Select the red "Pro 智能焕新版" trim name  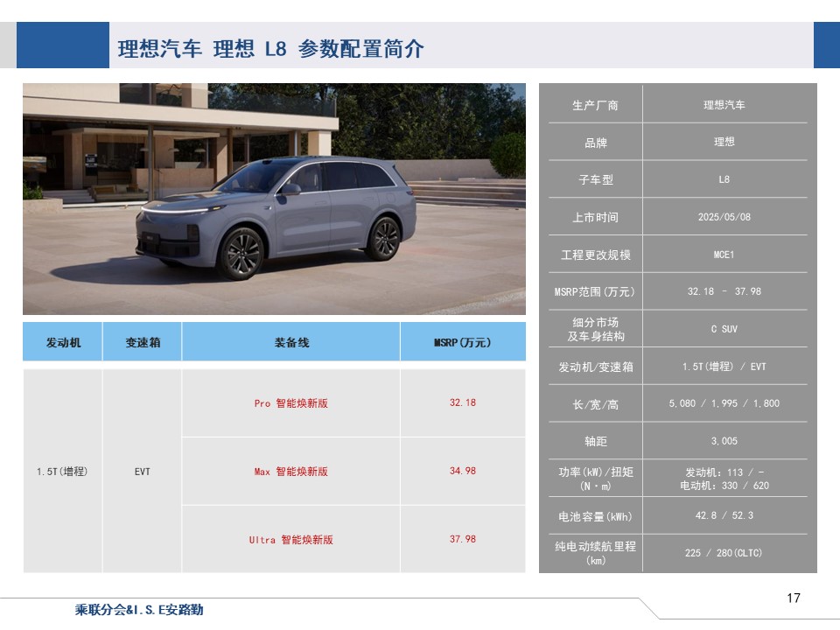pyautogui.click(x=290, y=403)
